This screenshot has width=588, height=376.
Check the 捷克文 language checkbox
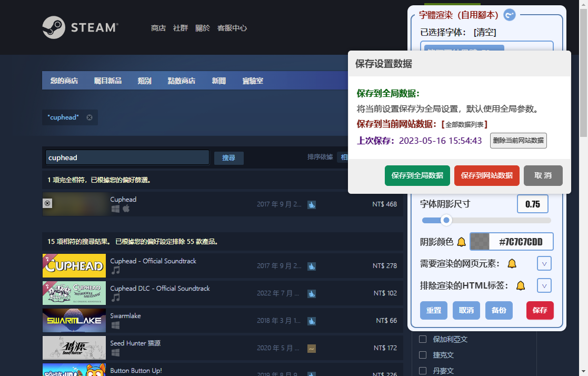pos(423,355)
